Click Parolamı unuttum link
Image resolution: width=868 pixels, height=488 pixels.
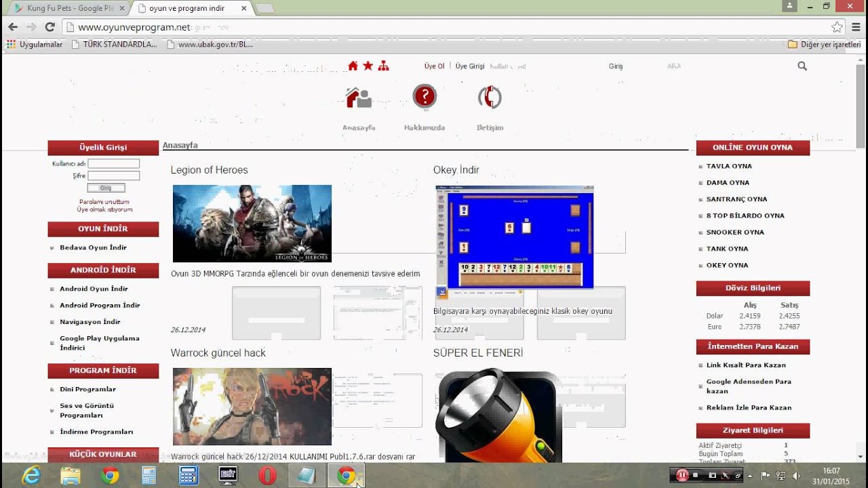pos(104,202)
